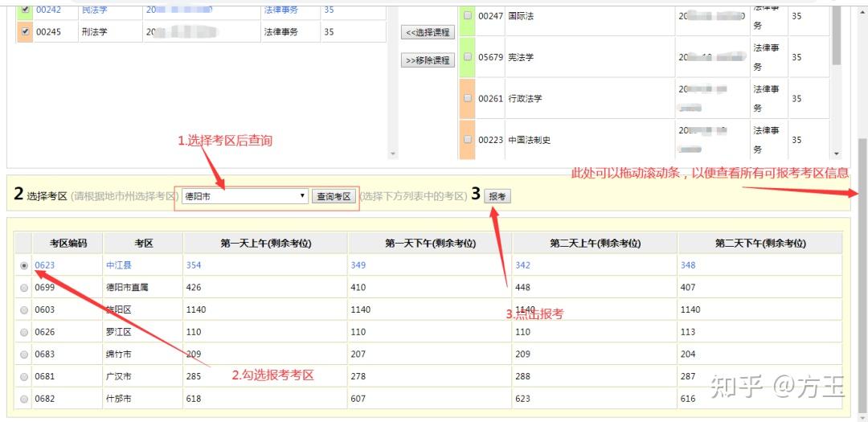
Task: Tick the 00247 国际法 checkbox
Action: pos(468,16)
